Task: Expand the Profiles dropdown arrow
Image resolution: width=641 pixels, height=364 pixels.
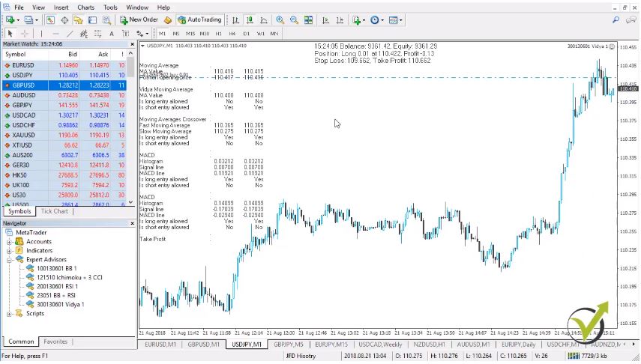Action: 37,20
